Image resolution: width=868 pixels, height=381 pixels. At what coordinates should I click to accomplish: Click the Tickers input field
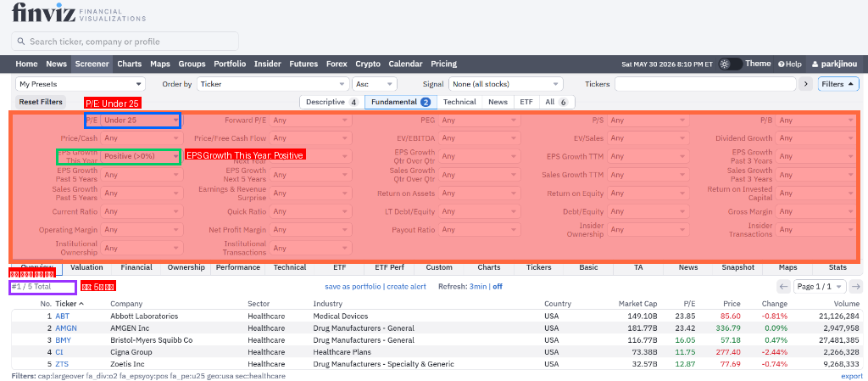pyautogui.click(x=705, y=84)
